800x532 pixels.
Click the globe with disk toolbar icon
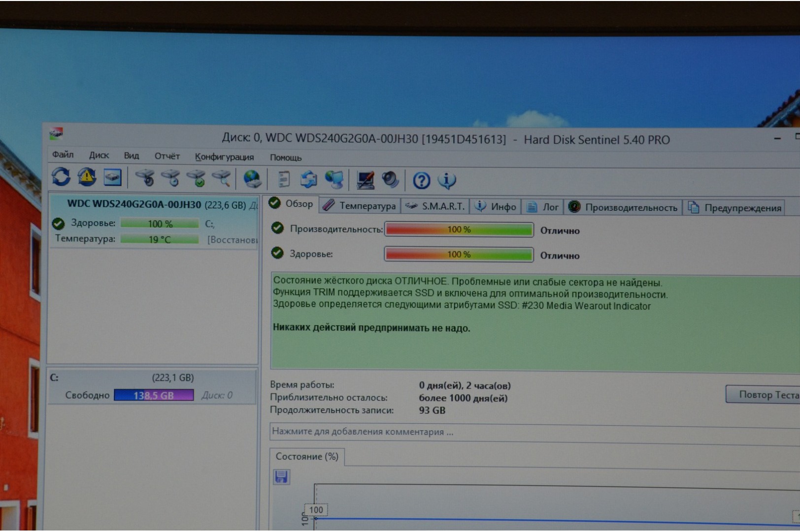252,179
